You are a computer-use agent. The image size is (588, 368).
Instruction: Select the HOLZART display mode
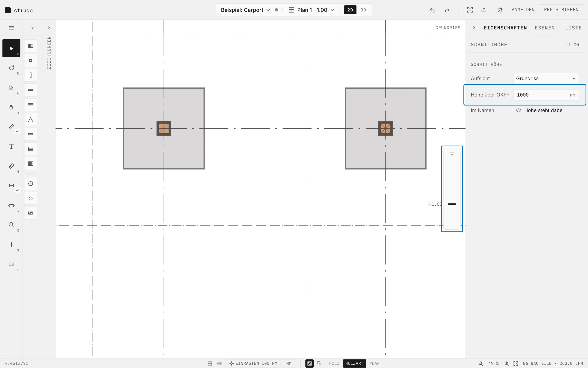[354, 363]
